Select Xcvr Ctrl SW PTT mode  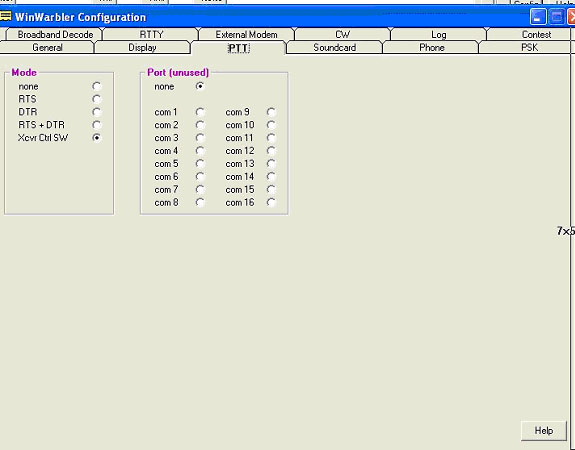pyautogui.click(x=97, y=138)
